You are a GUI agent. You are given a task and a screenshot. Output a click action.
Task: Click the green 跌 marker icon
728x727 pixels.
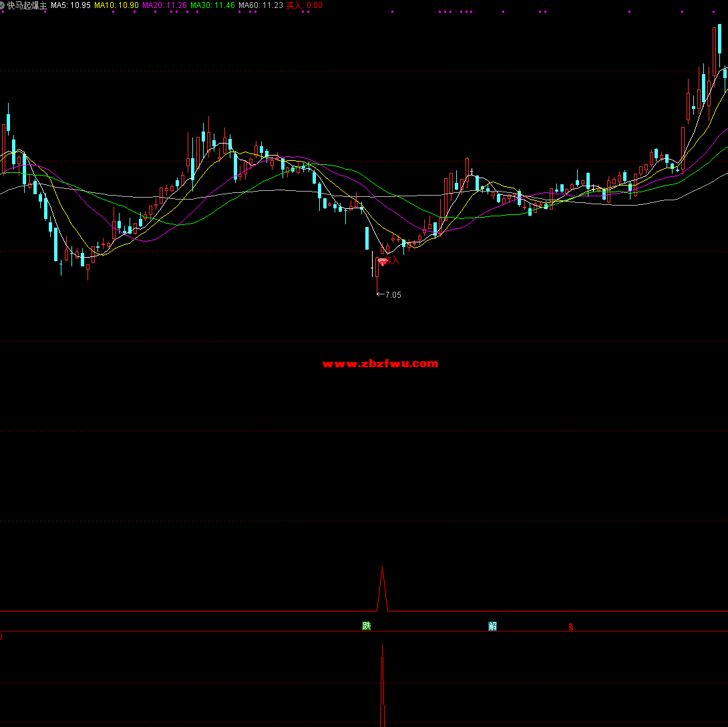coord(366,626)
